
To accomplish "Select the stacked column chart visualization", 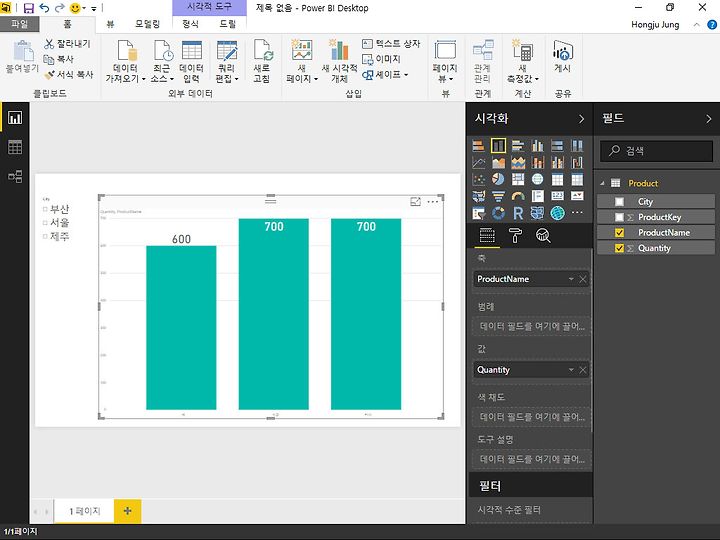I will (x=498, y=146).
